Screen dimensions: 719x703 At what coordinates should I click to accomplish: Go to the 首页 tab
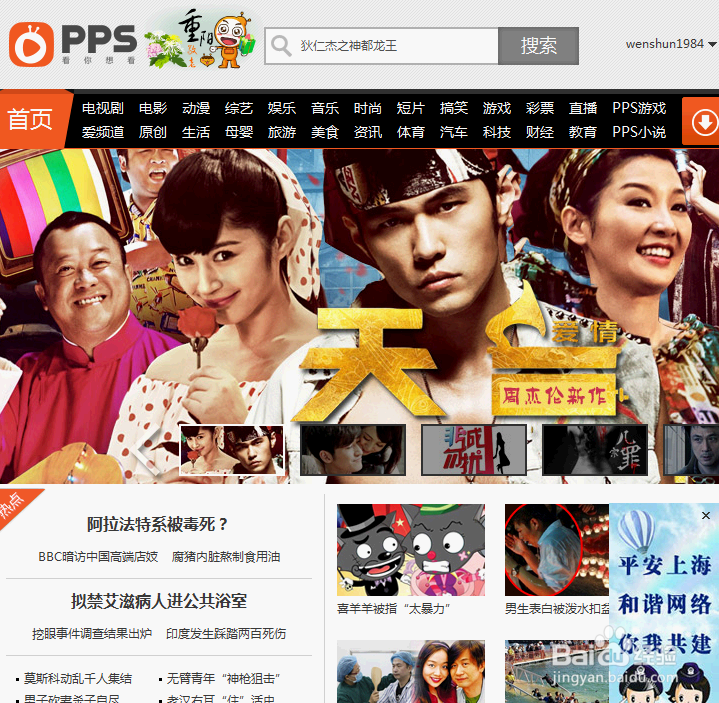(31, 119)
